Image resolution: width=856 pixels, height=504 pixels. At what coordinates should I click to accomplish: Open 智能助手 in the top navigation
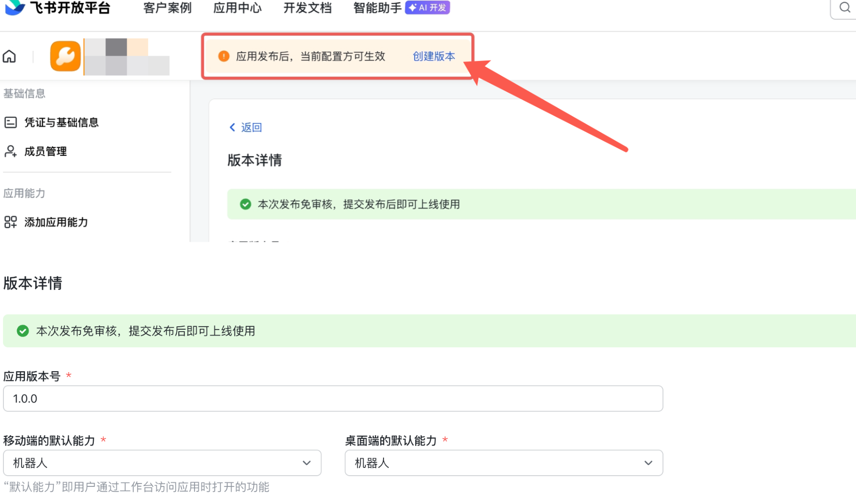[x=377, y=8]
